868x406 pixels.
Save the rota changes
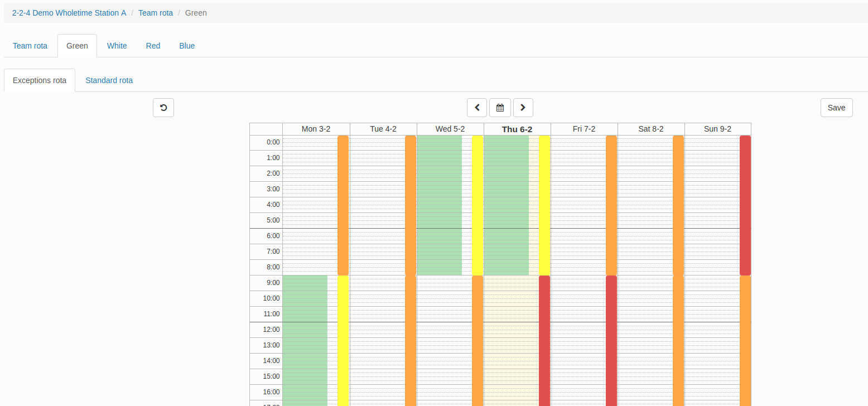[836, 108]
